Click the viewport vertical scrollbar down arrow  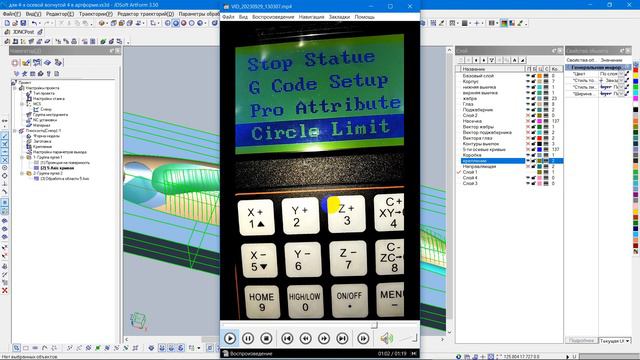click(x=449, y=332)
